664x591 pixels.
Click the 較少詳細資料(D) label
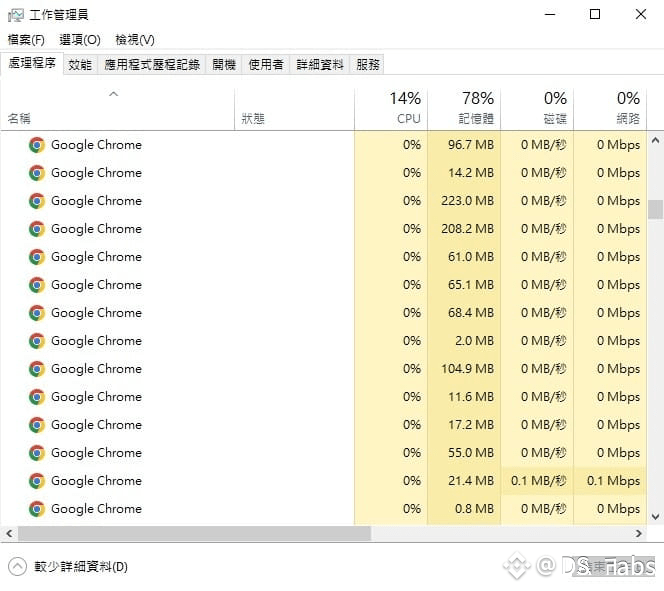click(x=81, y=566)
